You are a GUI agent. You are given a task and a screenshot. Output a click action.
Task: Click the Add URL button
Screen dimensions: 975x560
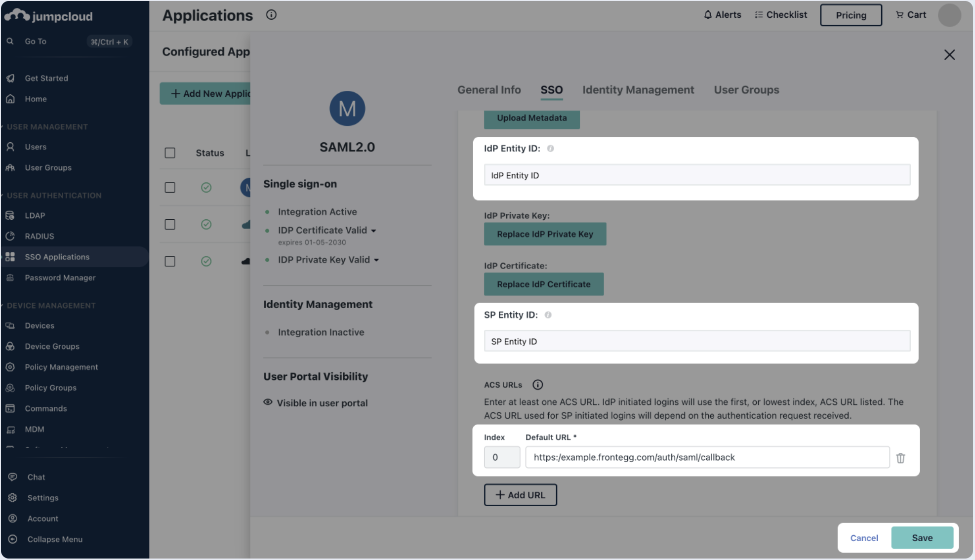pyautogui.click(x=520, y=495)
